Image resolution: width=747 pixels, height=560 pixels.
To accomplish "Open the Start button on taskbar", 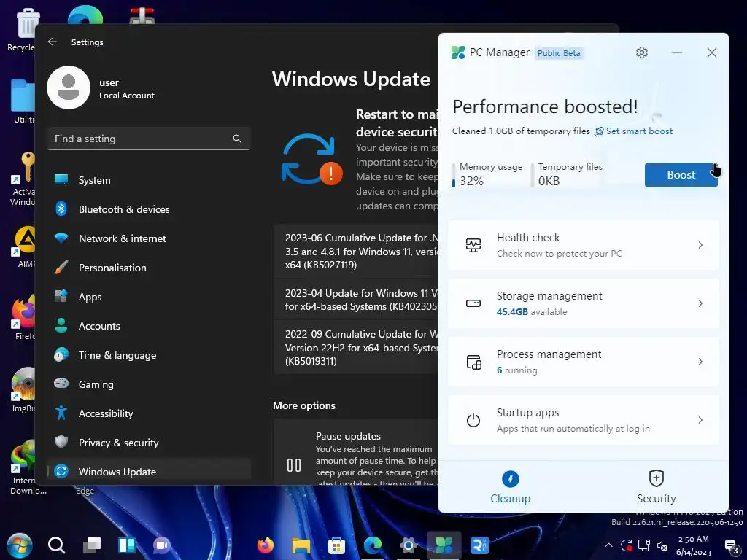I will [20, 545].
